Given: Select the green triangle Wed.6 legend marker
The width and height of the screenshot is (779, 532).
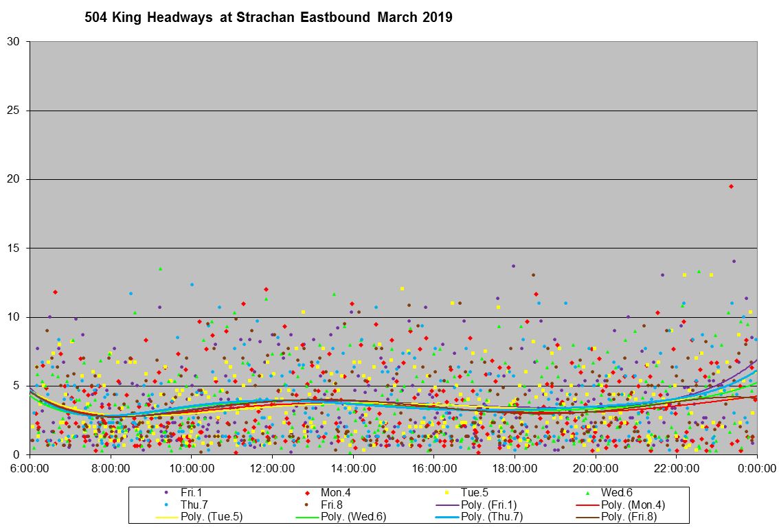Looking at the screenshot, I should (587, 492).
